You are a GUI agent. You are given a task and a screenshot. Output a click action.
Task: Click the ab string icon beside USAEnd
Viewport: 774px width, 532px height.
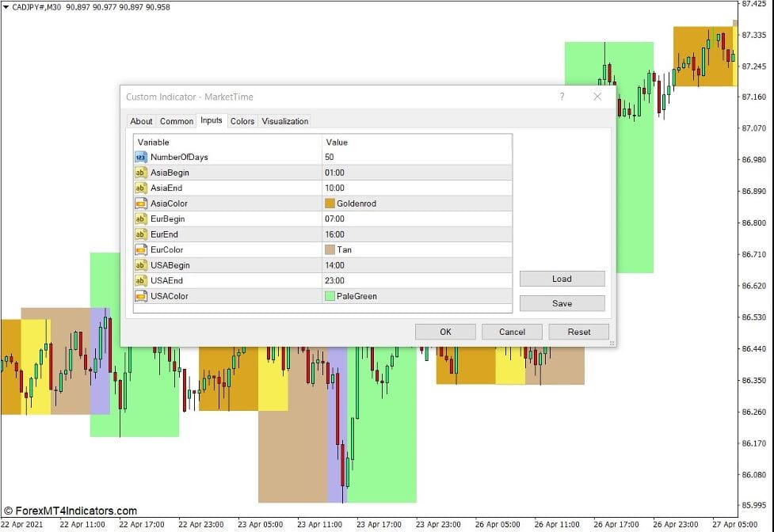click(x=140, y=280)
